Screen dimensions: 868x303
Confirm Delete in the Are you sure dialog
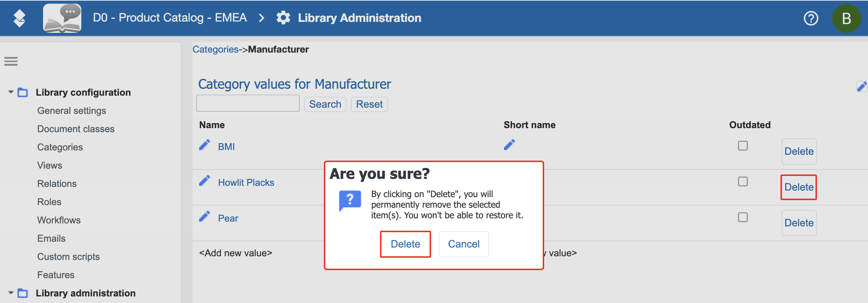coord(406,244)
